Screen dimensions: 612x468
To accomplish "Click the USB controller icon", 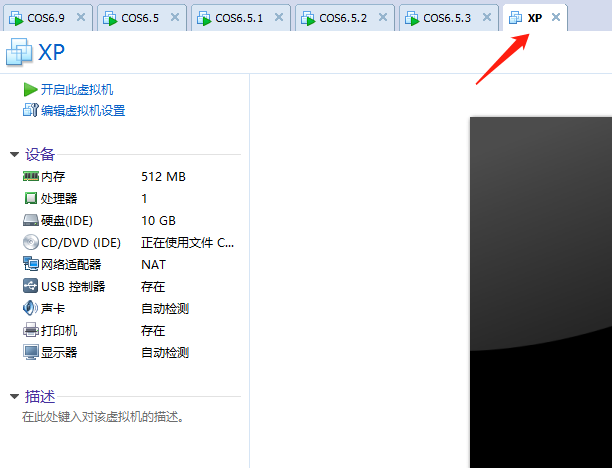I will point(30,286).
